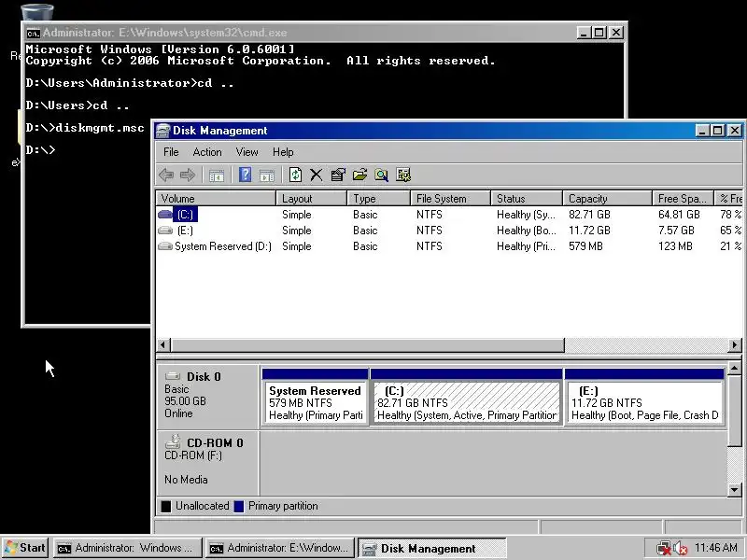Open the File menu
Screen dimensions: 747x560
tap(171, 152)
